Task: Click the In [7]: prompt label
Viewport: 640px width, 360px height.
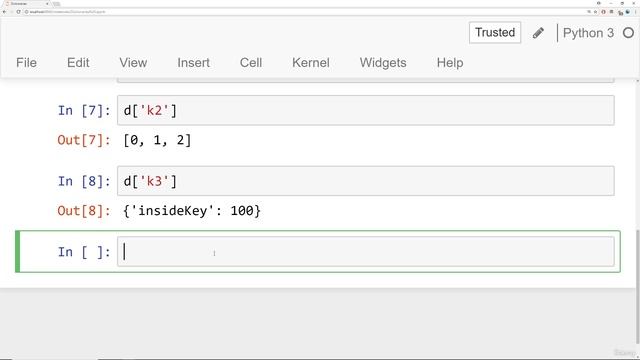Action: pos(84,111)
